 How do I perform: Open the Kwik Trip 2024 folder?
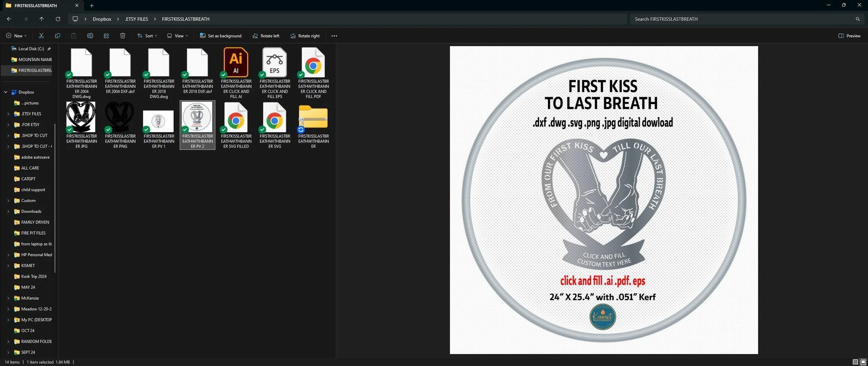(30, 276)
